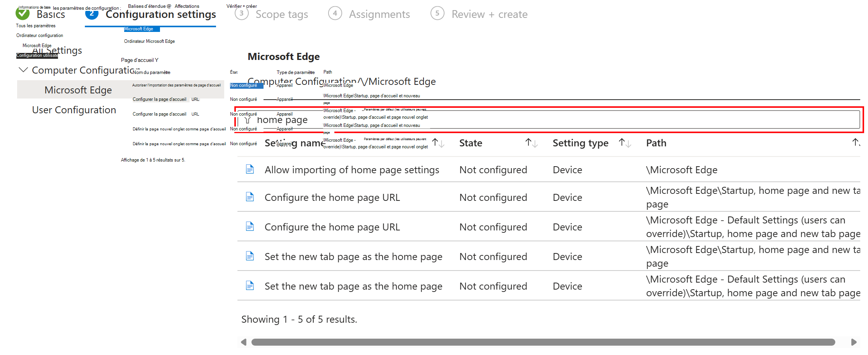Click Not configured in the Allow importing row
The width and height of the screenshot is (868, 355).
click(493, 170)
